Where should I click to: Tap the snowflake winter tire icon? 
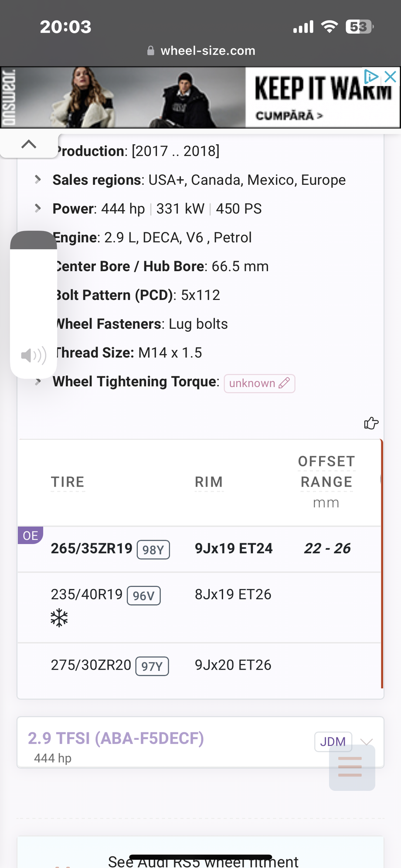click(x=59, y=617)
